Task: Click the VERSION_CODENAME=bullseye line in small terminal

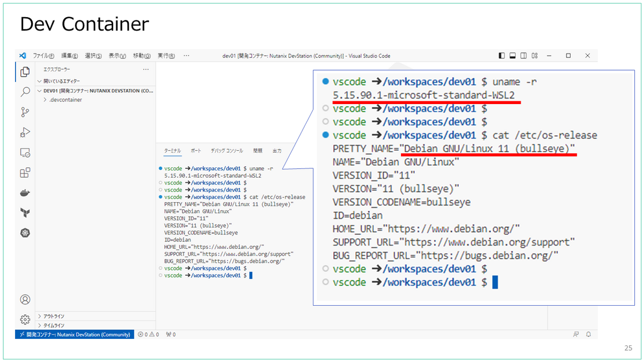Action: (x=201, y=233)
